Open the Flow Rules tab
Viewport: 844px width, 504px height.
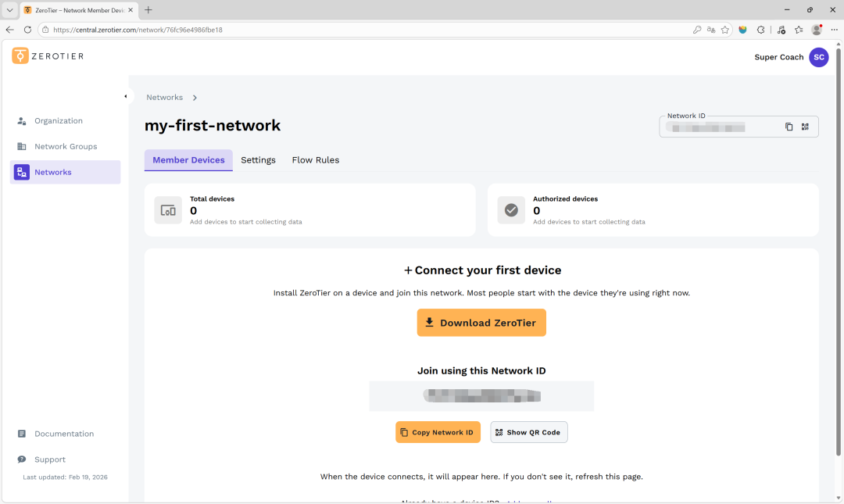tap(316, 160)
